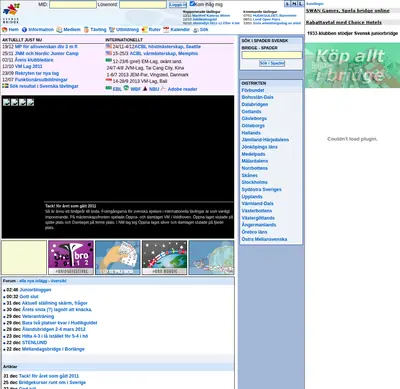400x389 pixels.
Task: Click the WBF round logo icon
Action: pos(126,88)
